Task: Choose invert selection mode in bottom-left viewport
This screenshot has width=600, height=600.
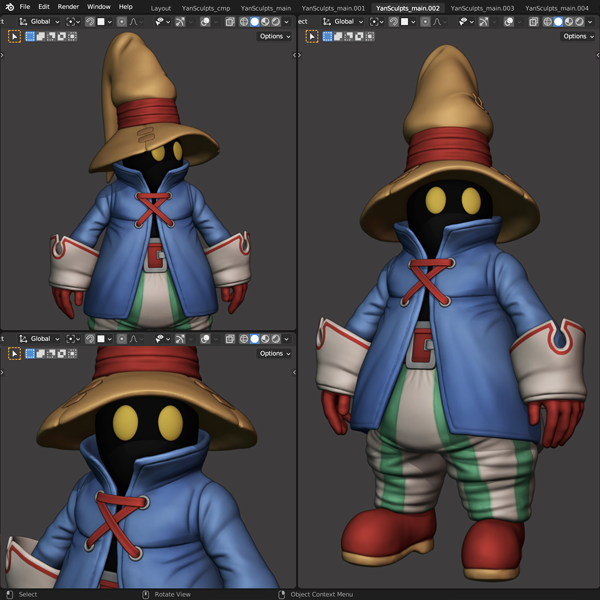Action: tap(62, 354)
